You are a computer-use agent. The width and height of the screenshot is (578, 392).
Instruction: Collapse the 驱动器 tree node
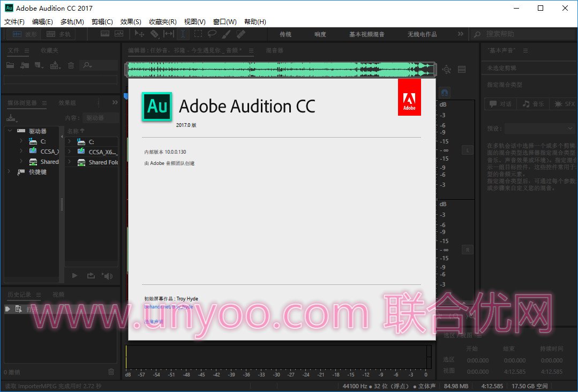tap(10, 131)
